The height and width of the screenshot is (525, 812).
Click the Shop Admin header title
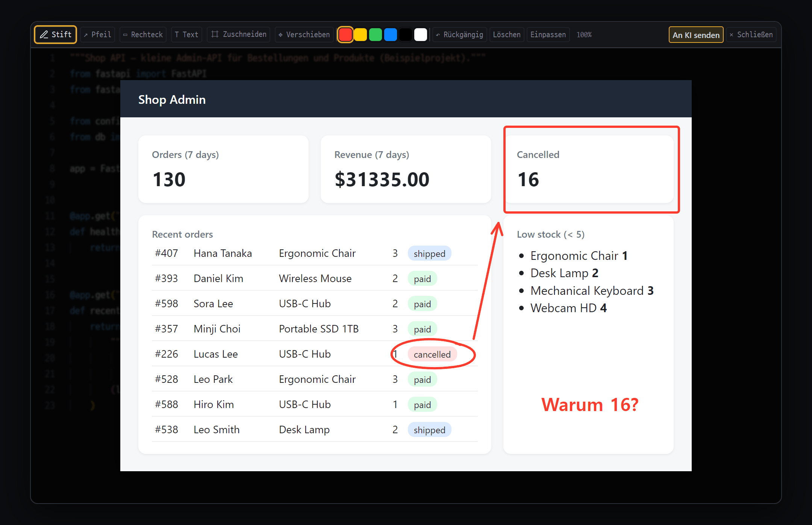tap(172, 99)
